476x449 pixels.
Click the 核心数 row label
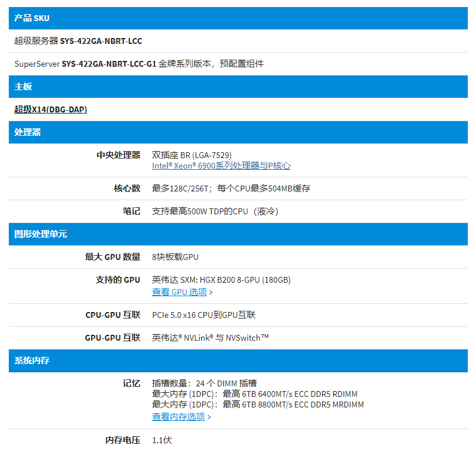click(127, 188)
